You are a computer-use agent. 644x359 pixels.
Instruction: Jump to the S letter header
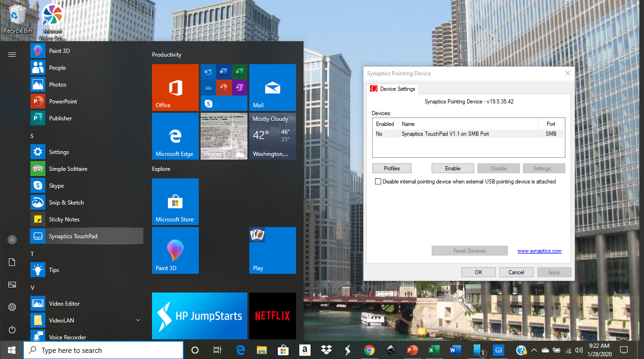coord(32,136)
